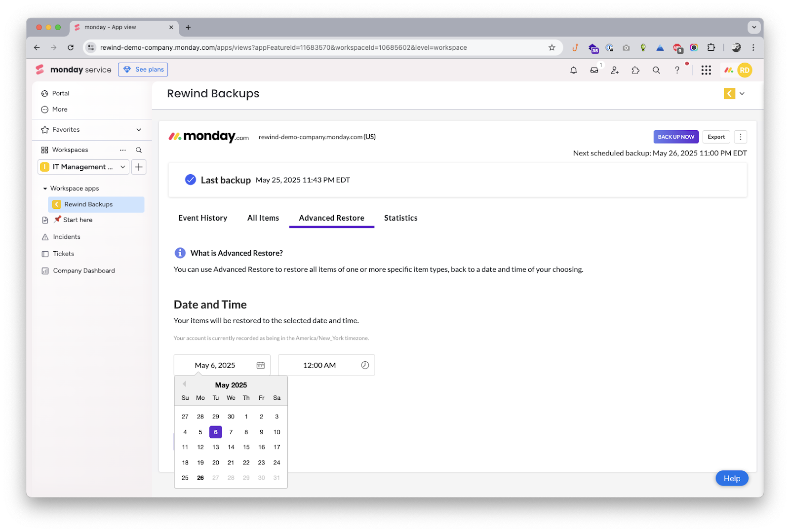Close the monday - App view tab
Screen dimensions: 790x532
[171, 27]
